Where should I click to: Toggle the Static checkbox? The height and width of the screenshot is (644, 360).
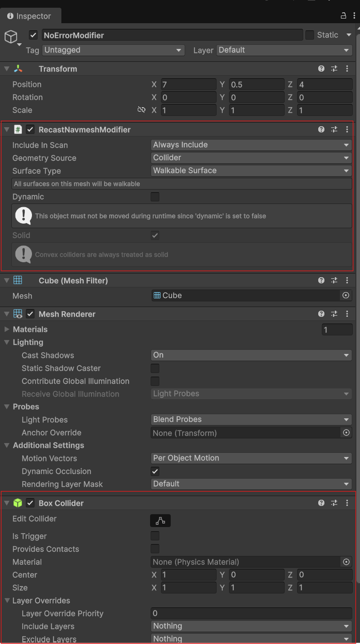(309, 35)
